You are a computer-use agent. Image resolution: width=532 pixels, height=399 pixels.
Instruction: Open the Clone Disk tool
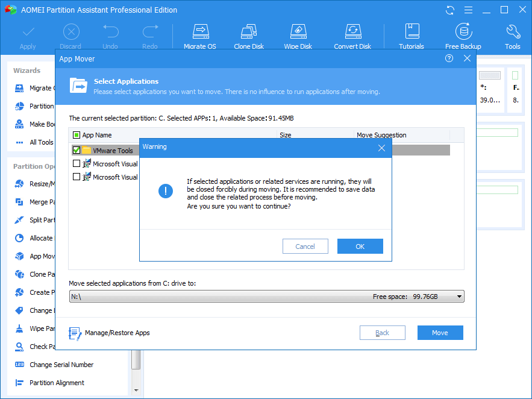pyautogui.click(x=249, y=36)
